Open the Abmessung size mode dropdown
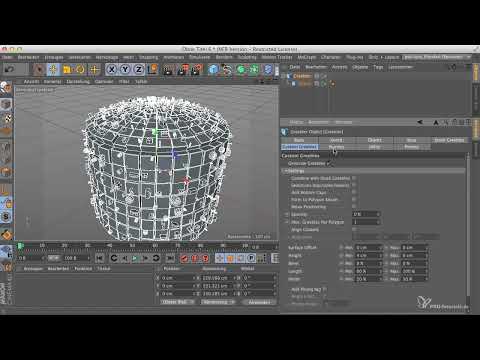Screen dimensions: 480x360 coord(217,302)
